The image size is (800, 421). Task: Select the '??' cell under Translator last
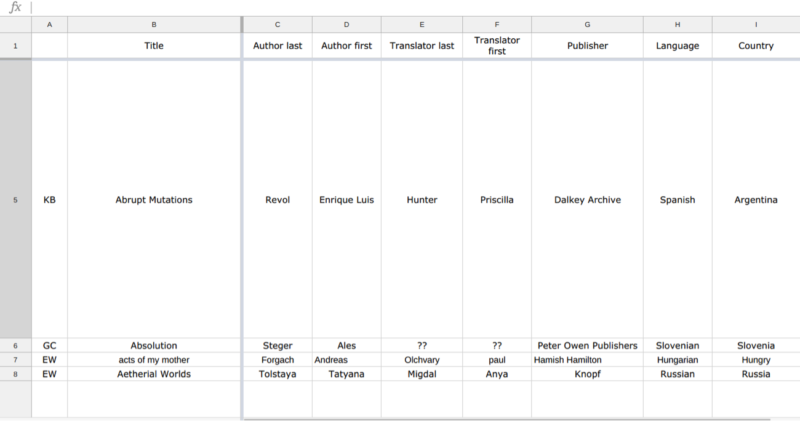tap(422, 345)
